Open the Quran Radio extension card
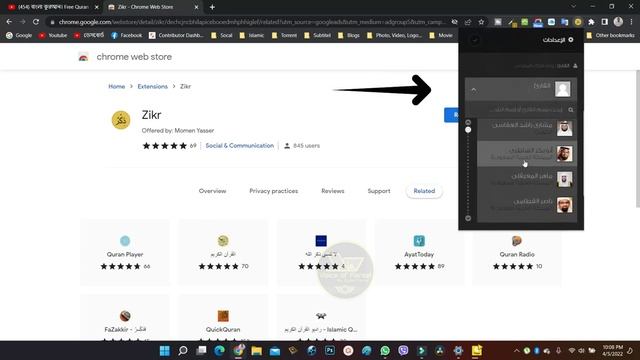 (517, 252)
